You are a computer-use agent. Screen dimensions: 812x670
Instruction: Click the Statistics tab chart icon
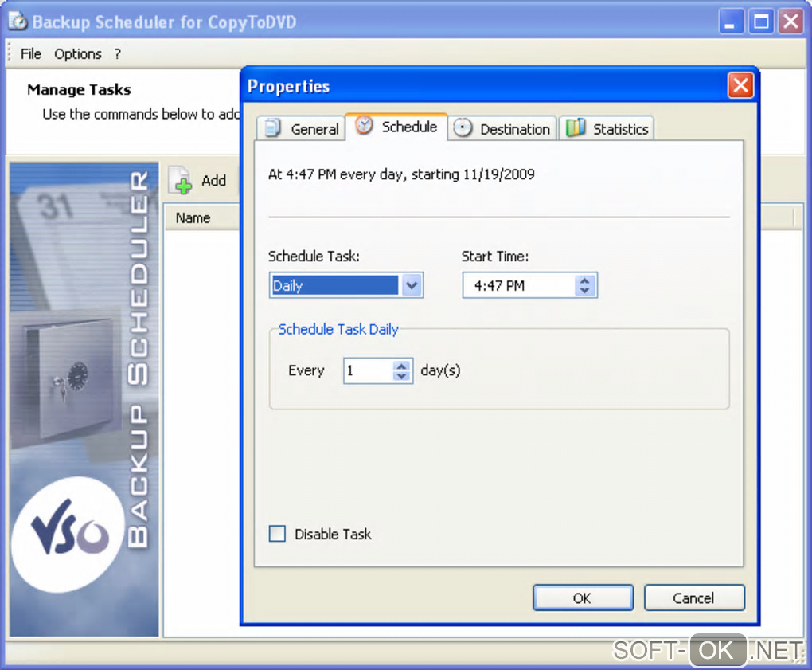(x=575, y=127)
